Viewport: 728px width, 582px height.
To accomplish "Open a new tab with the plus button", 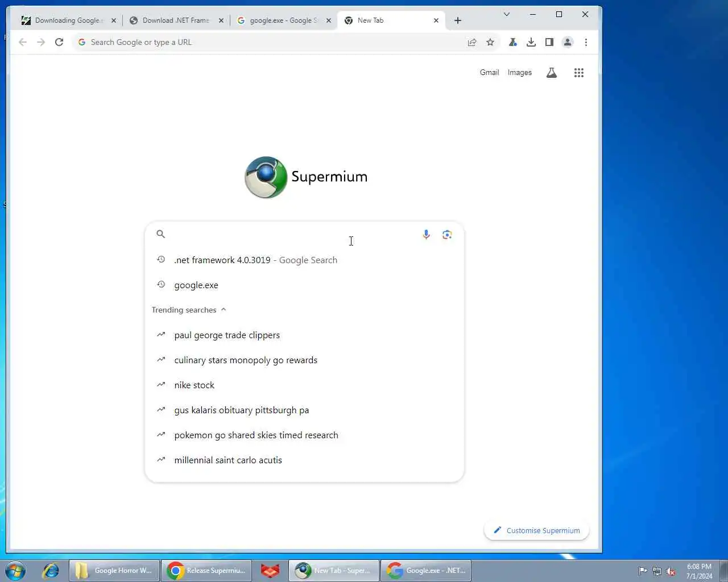I will coord(458,20).
